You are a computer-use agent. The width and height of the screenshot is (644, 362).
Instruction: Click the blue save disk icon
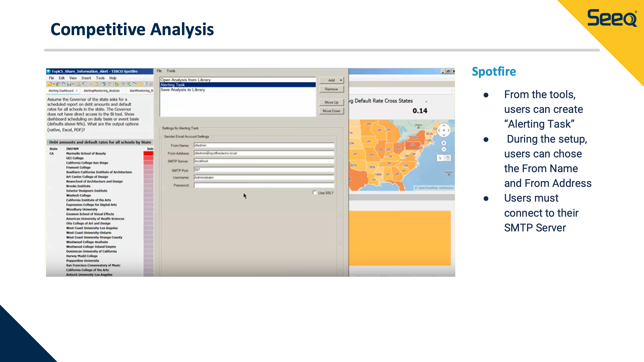(x=69, y=84)
